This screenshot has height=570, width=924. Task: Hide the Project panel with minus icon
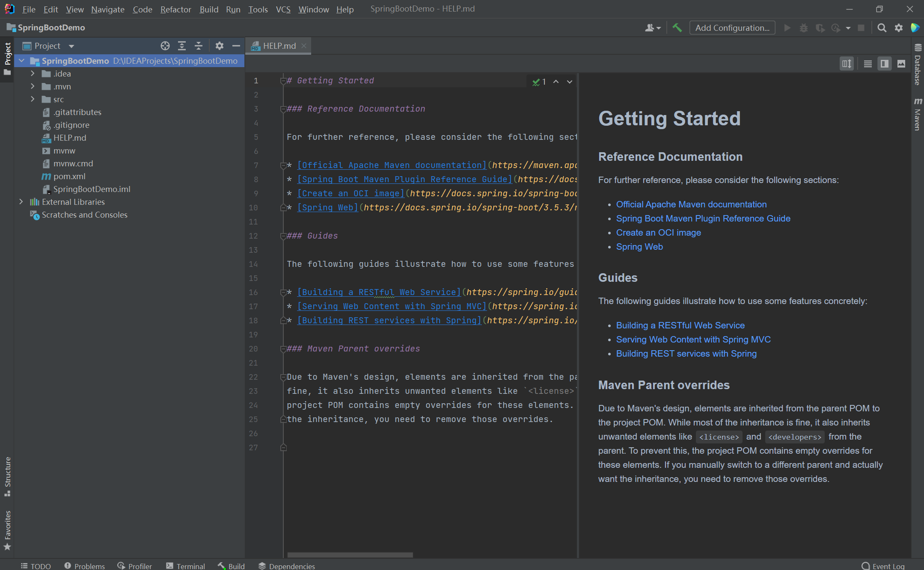pyautogui.click(x=236, y=46)
